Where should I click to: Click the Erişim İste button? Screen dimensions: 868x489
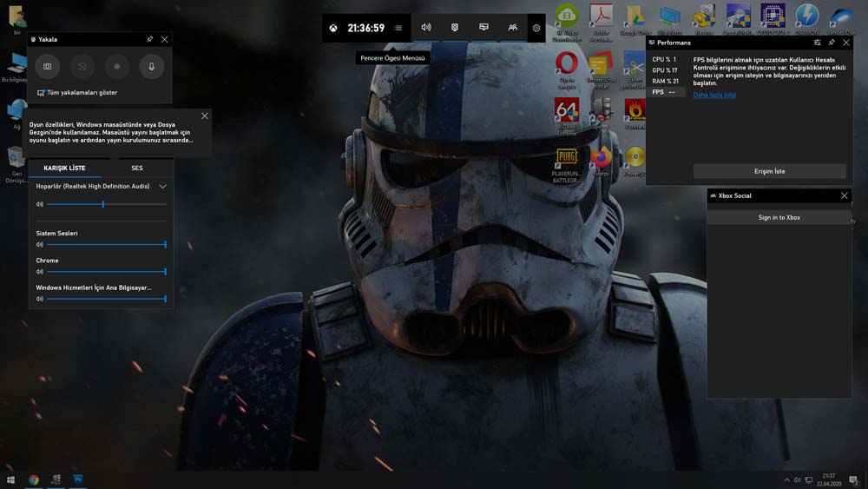tap(769, 171)
